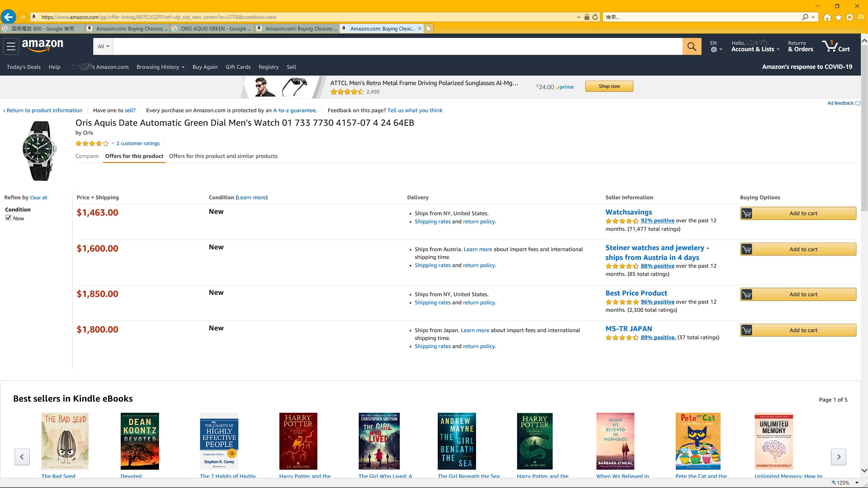Add the MS-TR JAPAN offer to cart
Screen dimensions: 868x488
pos(798,330)
